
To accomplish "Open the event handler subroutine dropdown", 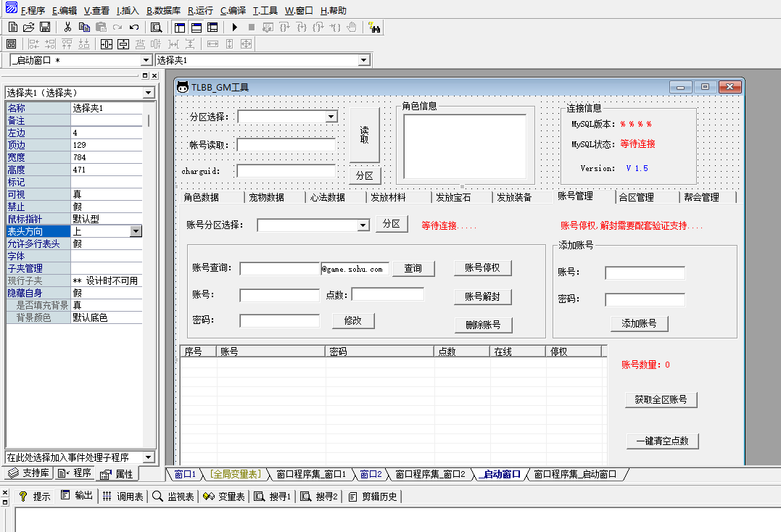I will (149, 457).
